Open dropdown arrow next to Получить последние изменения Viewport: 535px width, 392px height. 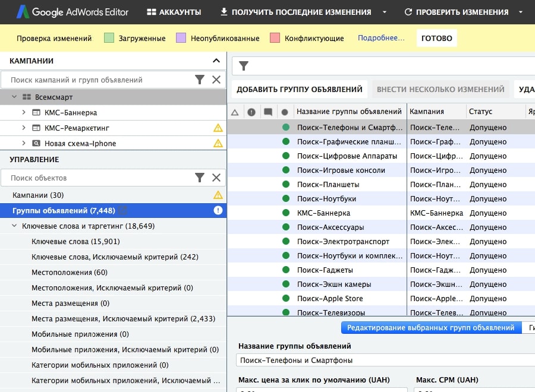tap(385, 12)
